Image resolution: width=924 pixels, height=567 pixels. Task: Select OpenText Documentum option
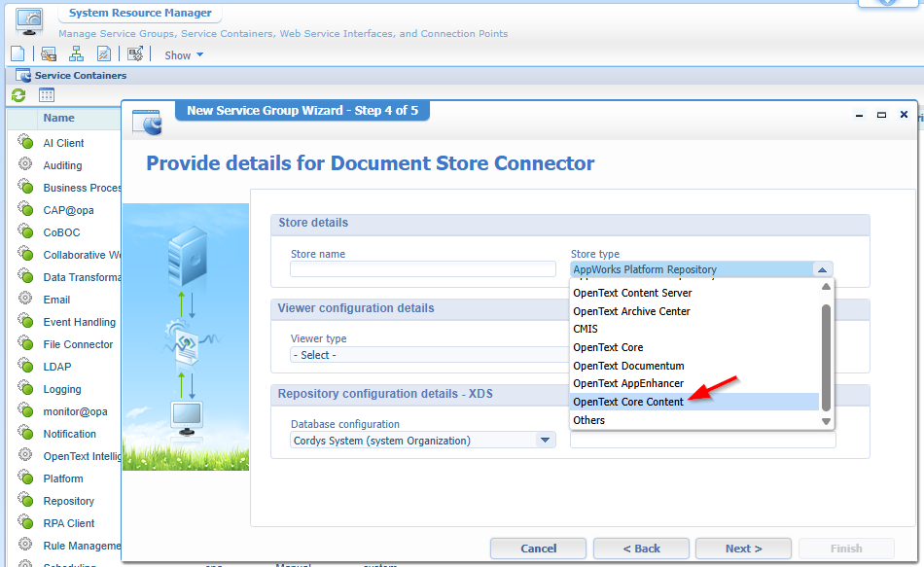tap(628, 366)
